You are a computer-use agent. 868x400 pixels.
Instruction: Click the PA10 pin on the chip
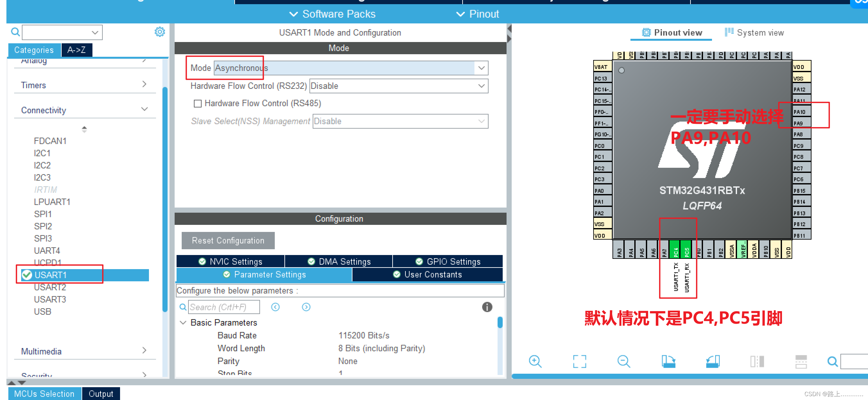(802, 112)
